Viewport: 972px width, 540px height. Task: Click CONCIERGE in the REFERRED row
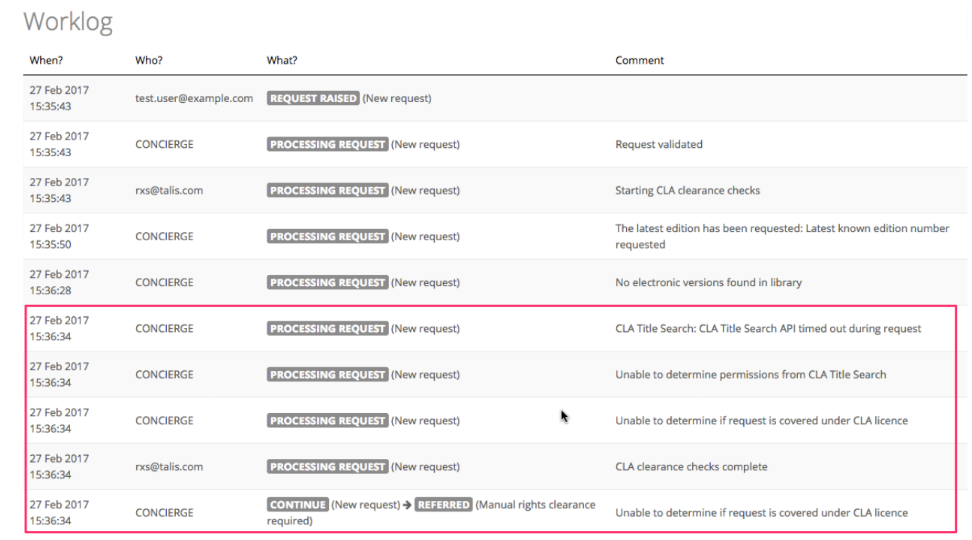pyautogui.click(x=164, y=513)
